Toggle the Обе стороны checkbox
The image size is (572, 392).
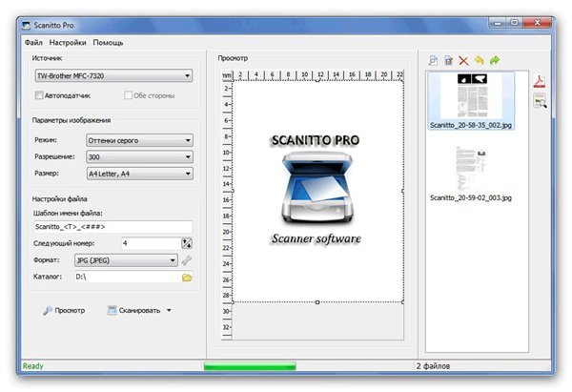128,95
